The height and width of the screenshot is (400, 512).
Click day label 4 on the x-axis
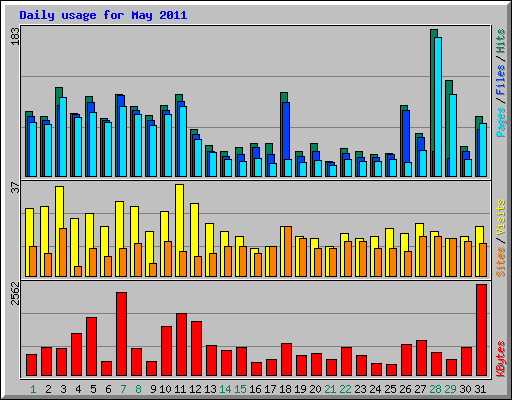[78, 389]
